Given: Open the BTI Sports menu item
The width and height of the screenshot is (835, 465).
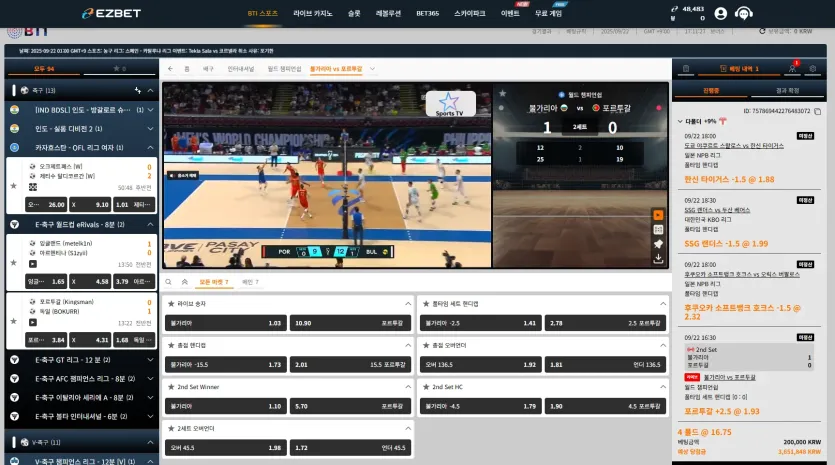Looking at the screenshot, I should pos(263,13).
